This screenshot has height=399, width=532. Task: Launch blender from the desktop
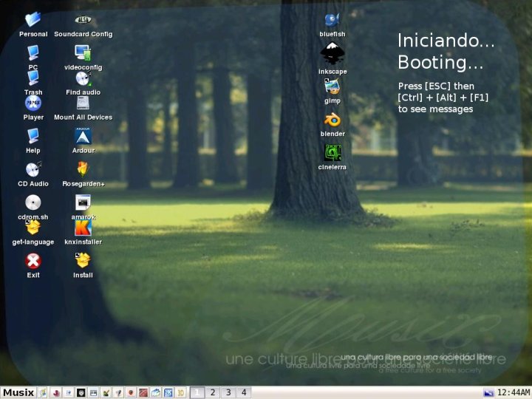pyautogui.click(x=332, y=120)
